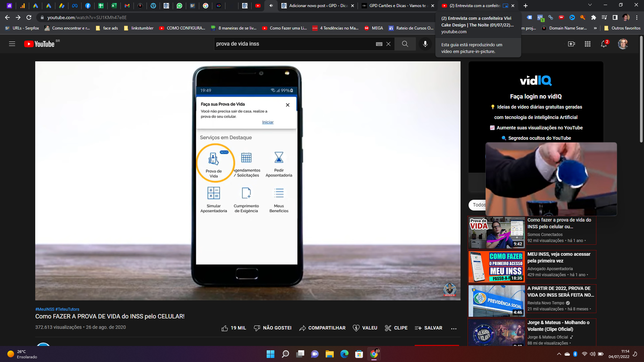
Task: Open Chrome tab search chevron
Action: pyautogui.click(x=590, y=5)
